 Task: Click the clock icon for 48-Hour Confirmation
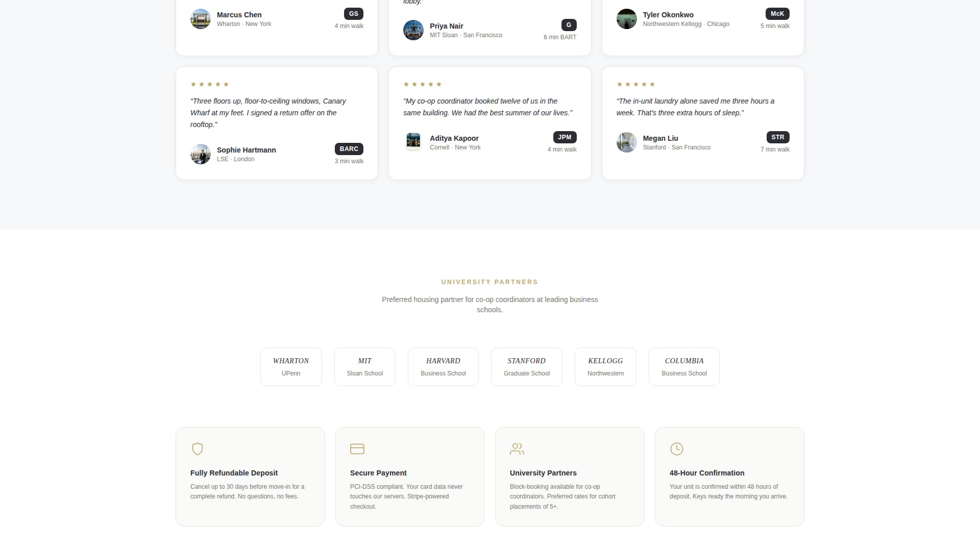[x=677, y=449]
